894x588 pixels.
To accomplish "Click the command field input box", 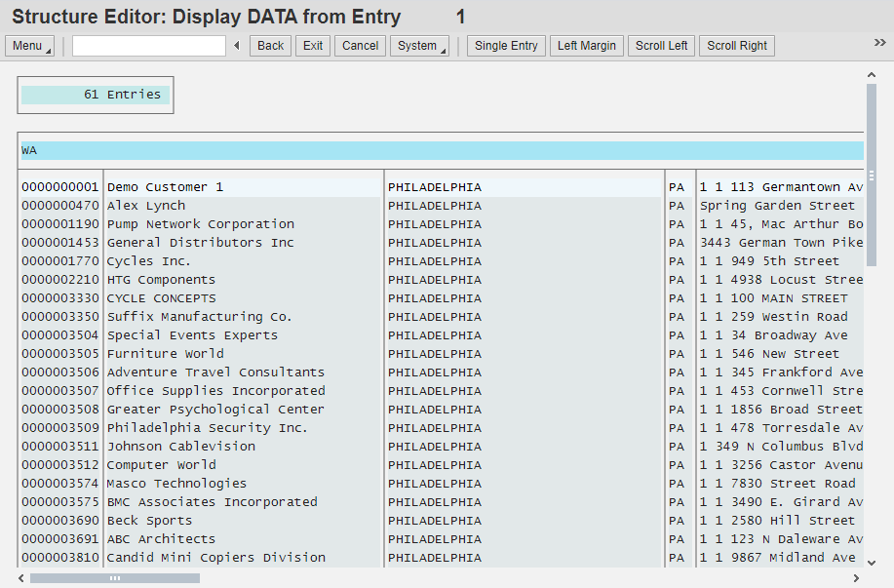I will click(148, 46).
